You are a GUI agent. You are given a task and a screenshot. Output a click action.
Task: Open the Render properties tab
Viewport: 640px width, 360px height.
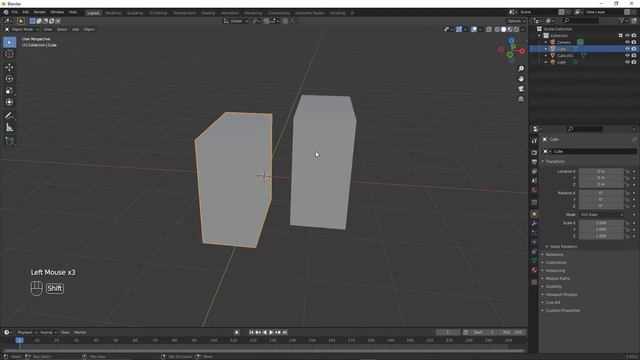pyautogui.click(x=534, y=152)
